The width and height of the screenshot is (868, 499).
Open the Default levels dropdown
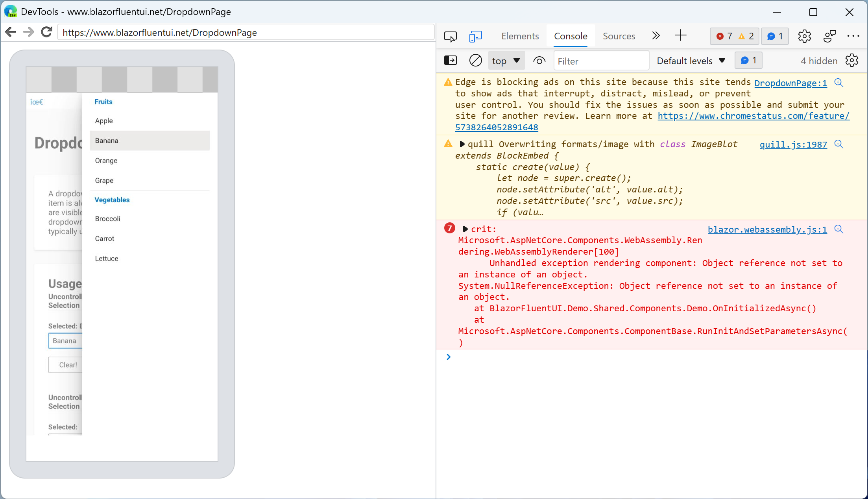point(691,61)
